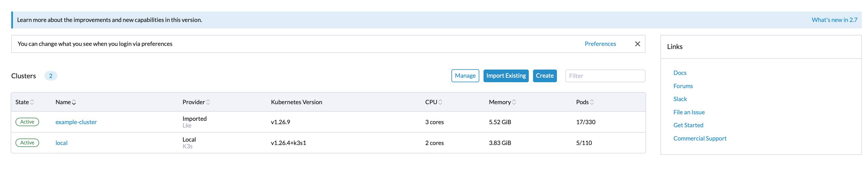Click File an Issue link
Viewport: 868px width, 174px height.
(x=689, y=112)
